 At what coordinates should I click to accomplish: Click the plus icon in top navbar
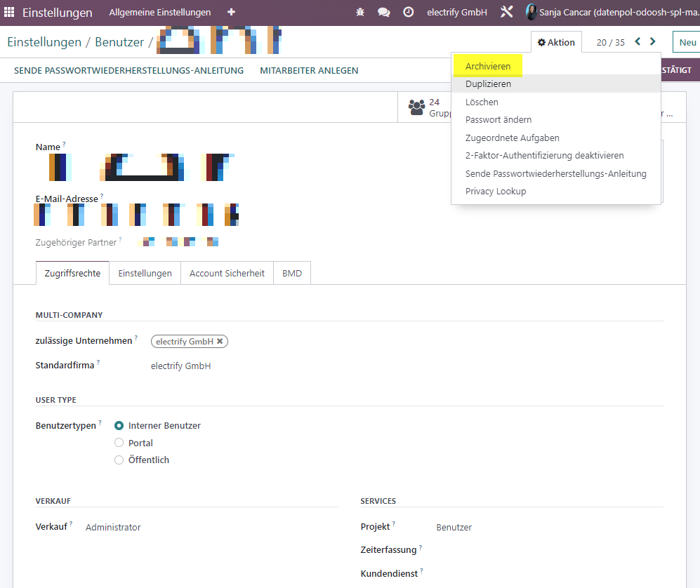click(x=231, y=12)
